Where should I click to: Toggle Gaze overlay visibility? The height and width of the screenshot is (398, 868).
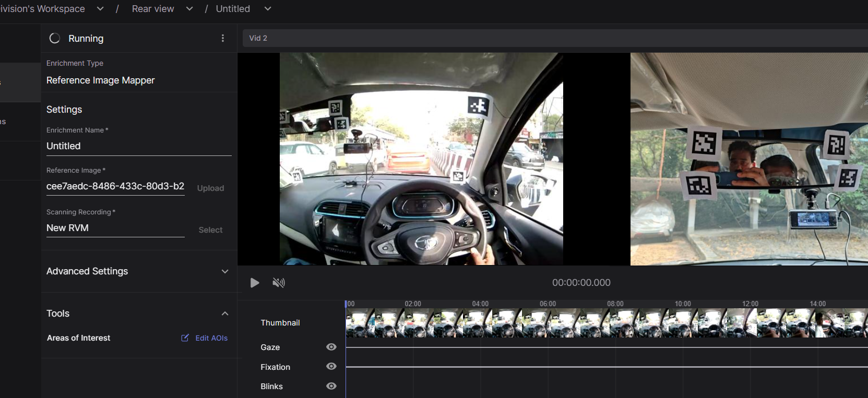tap(331, 347)
